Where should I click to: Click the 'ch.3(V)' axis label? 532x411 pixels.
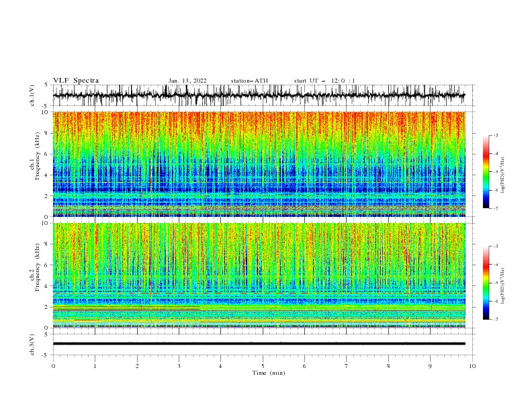[32, 345]
